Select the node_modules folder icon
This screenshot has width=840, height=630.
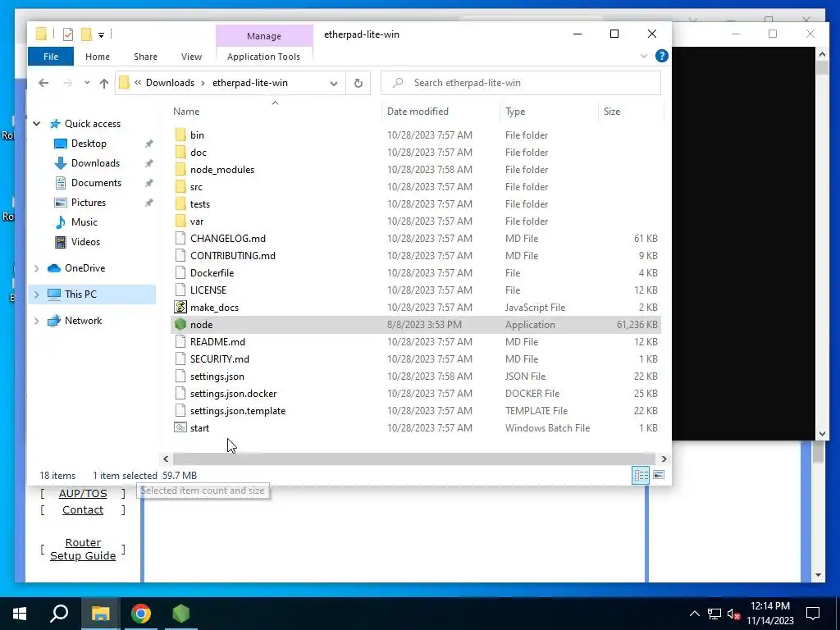coord(180,169)
